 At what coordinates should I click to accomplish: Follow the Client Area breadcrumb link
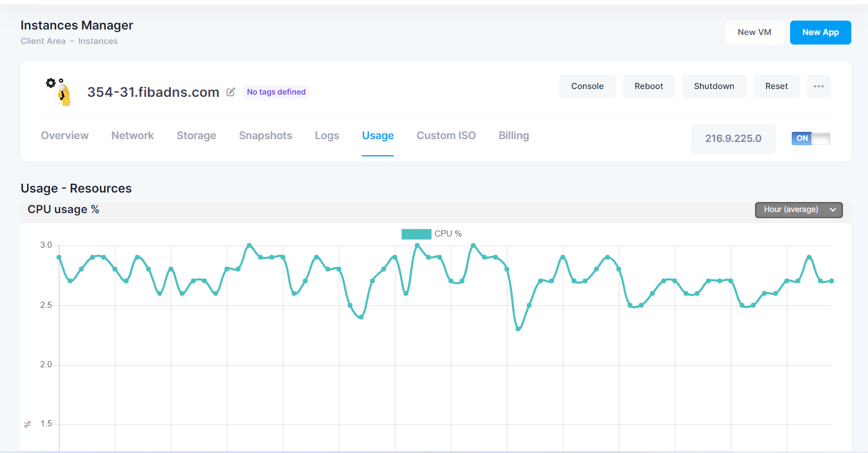coord(43,41)
